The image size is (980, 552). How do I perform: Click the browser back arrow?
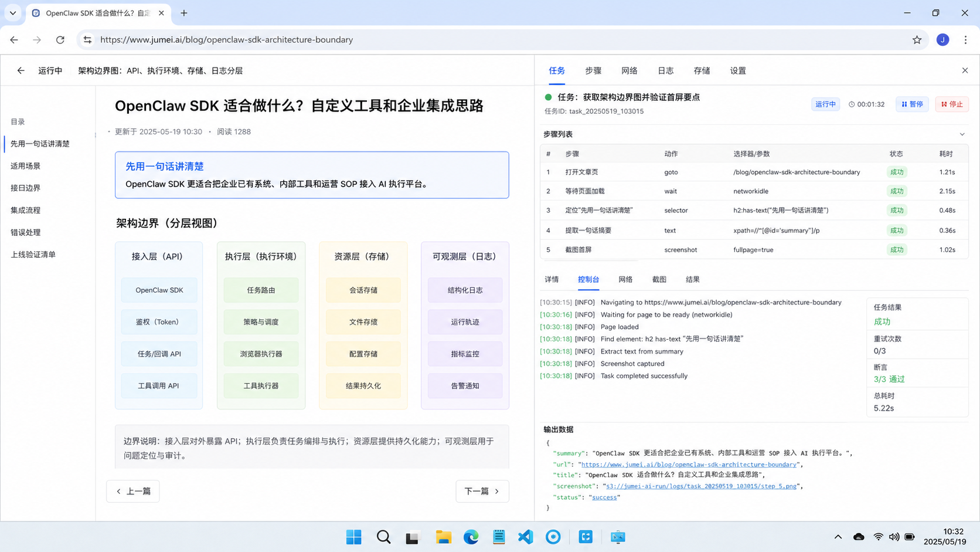point(14,40)
